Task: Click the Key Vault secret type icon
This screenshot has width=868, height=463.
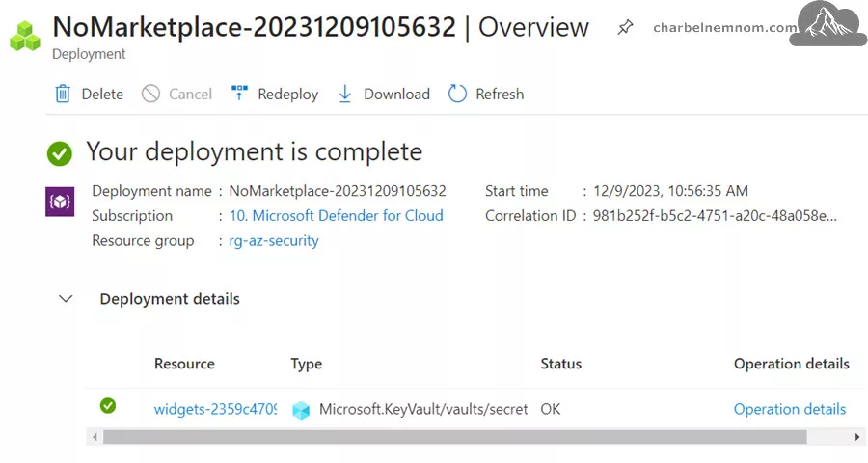Action: pyautogui.click(x=301, y=410)
